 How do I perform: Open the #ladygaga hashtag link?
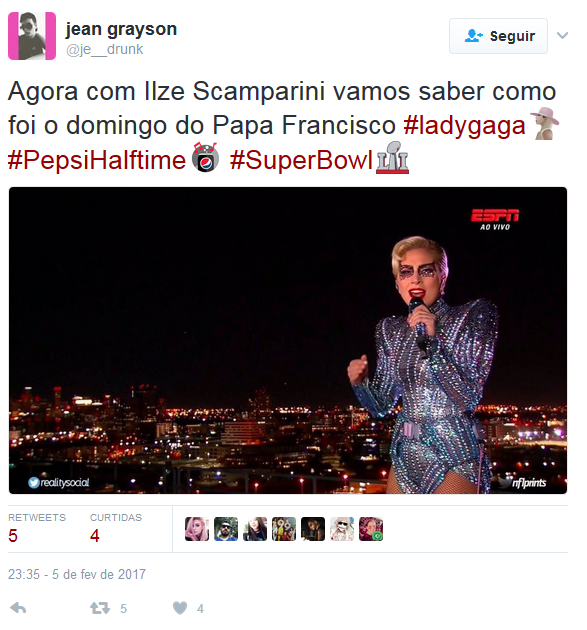pos(464,125)
